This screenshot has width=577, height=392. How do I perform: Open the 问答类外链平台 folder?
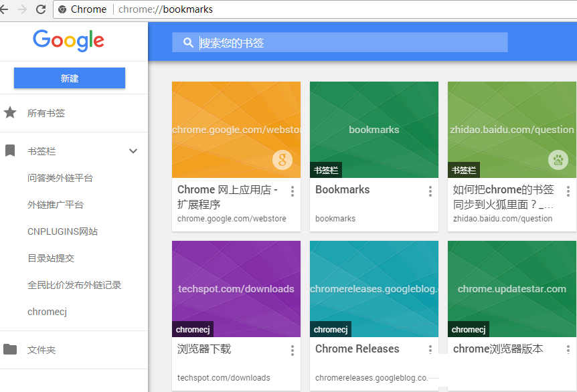60,178
